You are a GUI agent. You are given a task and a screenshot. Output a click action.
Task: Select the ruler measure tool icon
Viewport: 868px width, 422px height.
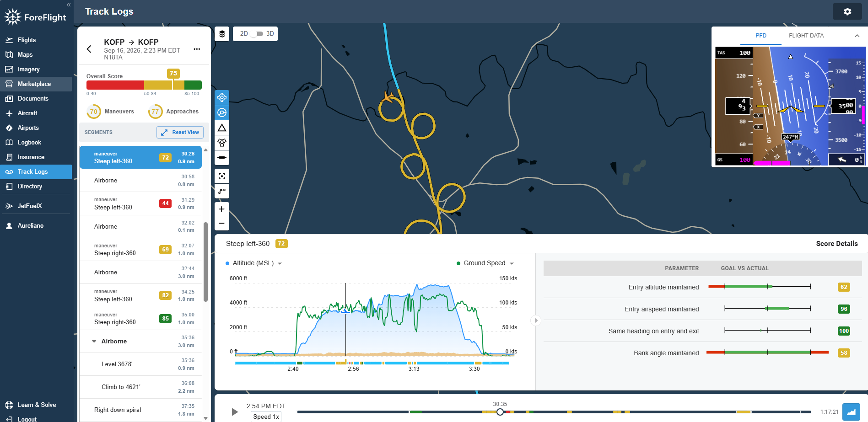[222, 158]
